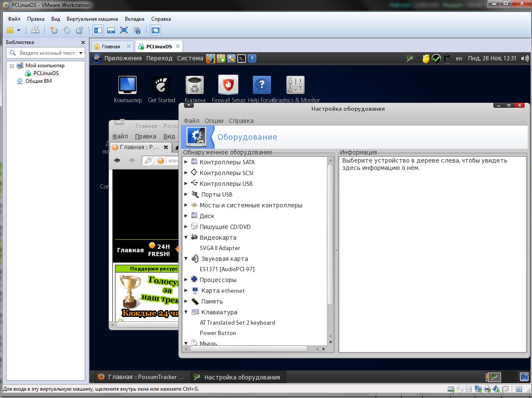This screenshot has height=398, width=532.
Task: Close the Библиотека side panel
Action: tap(83, 42)
